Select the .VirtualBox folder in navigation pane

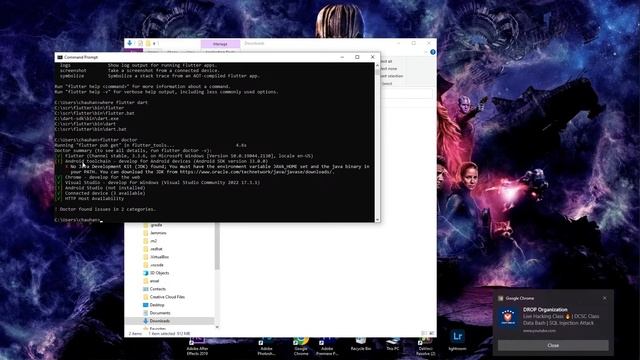(159, 257)
